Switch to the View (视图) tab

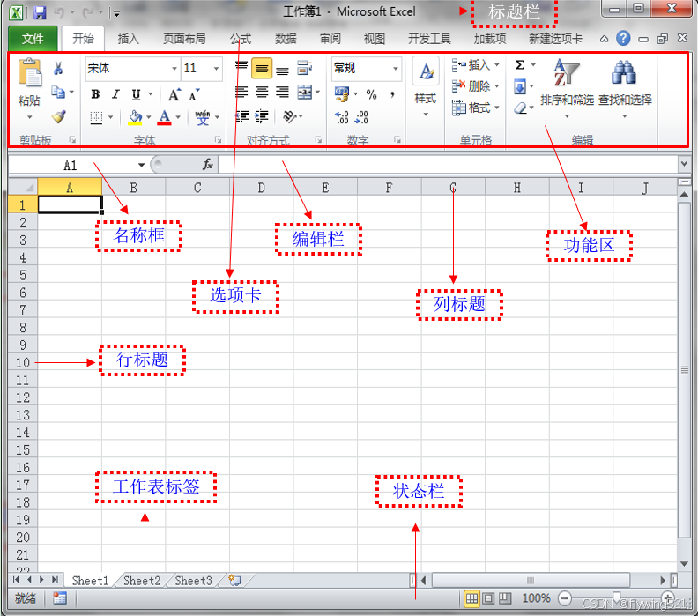pos(374,39)
